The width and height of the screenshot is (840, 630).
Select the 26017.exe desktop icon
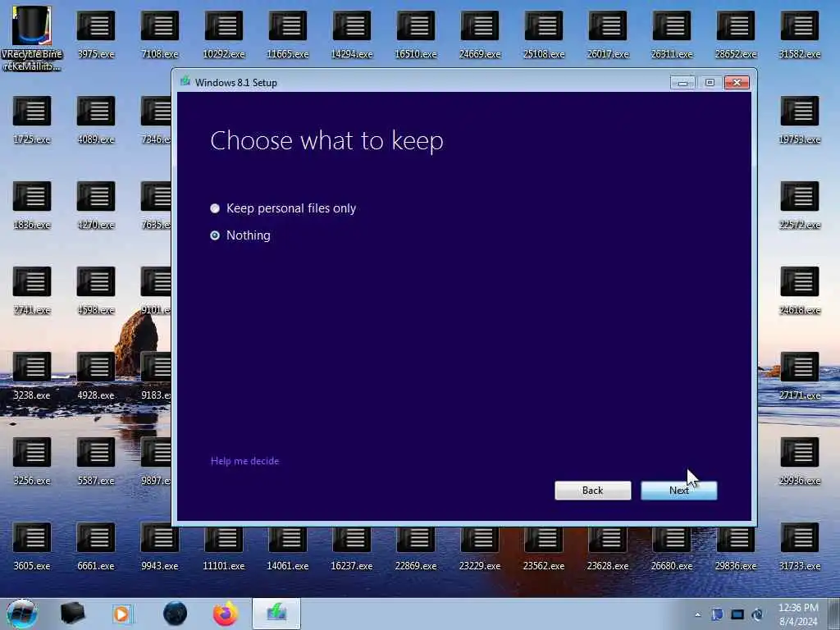pos(608,34)
